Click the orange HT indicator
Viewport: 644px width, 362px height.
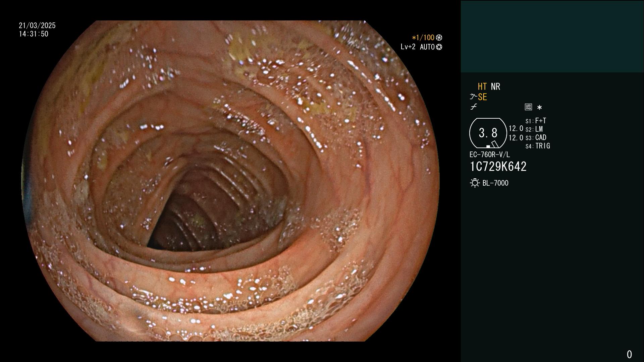pos(482,87)
